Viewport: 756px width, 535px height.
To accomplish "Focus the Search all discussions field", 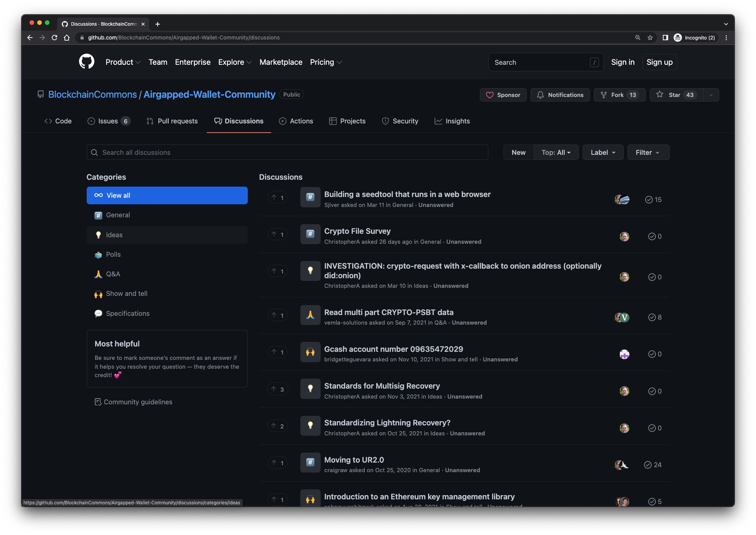I will tap(287, 153).
